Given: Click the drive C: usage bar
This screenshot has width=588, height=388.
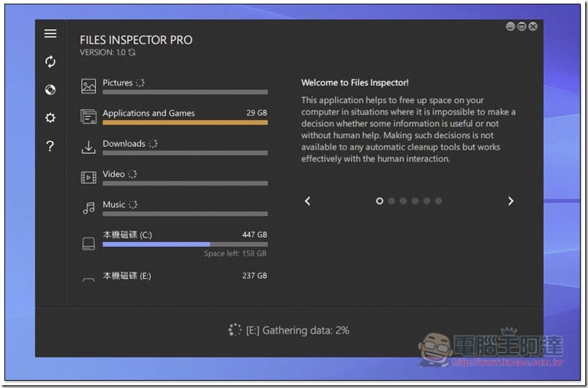Looking at the screenshot, I should pyautogui.click(x=185, y=245).
